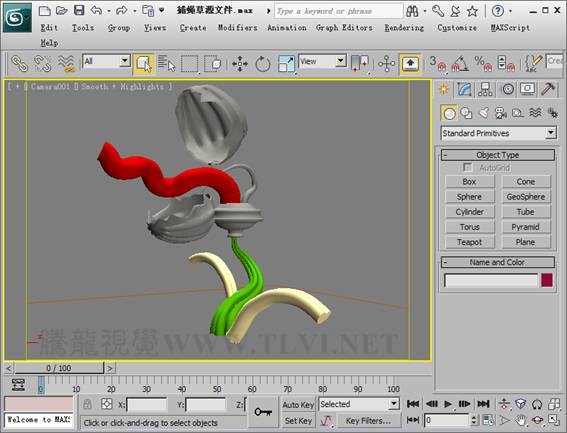Viewport: 567px width, 433px height.
Task: Select the Select and Move tool
Action: [x=240, y=64]
